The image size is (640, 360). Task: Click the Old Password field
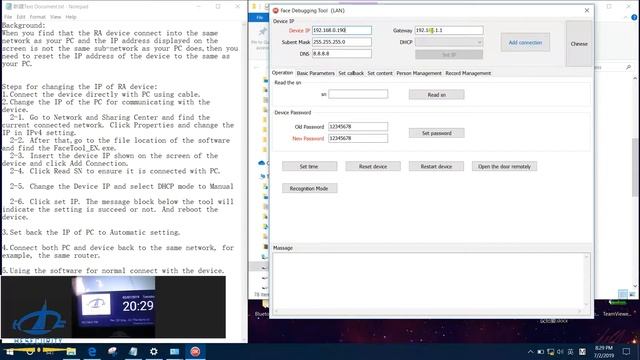[358, 127]
